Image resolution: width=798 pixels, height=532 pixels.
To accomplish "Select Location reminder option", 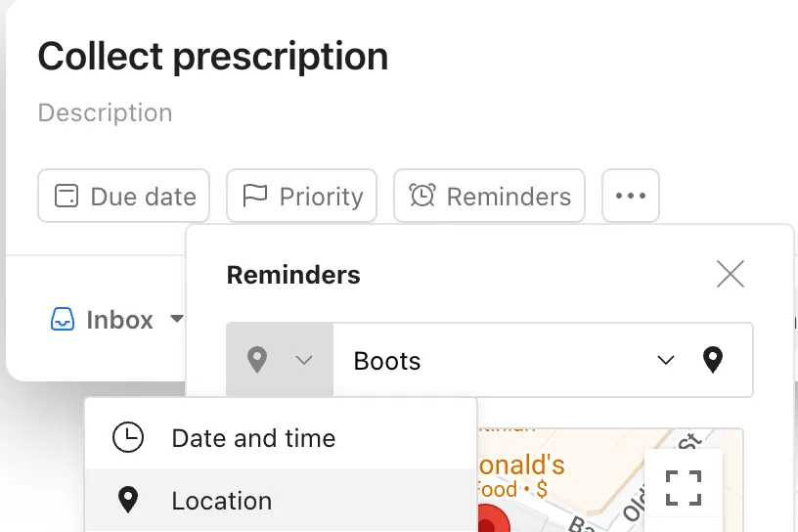I will click(281, 500).
